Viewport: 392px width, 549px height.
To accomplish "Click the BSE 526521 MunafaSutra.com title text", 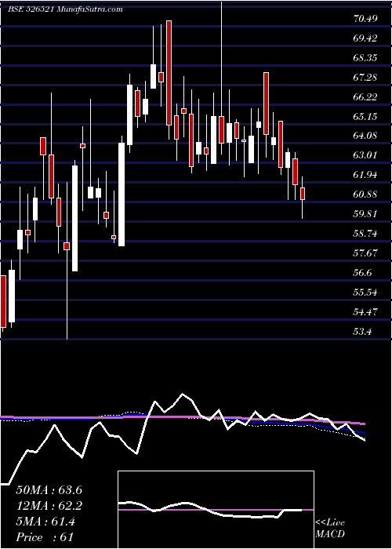I will 65,9.
